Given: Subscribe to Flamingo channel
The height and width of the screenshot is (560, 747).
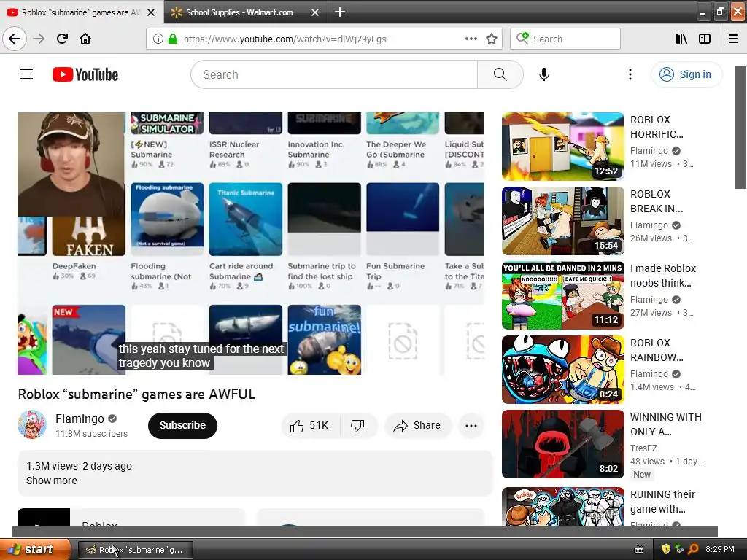Looking at the screenshot, I should (182, 425).
